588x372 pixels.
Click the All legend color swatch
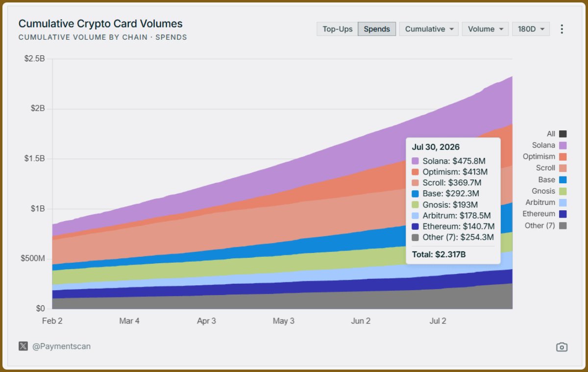563,134
